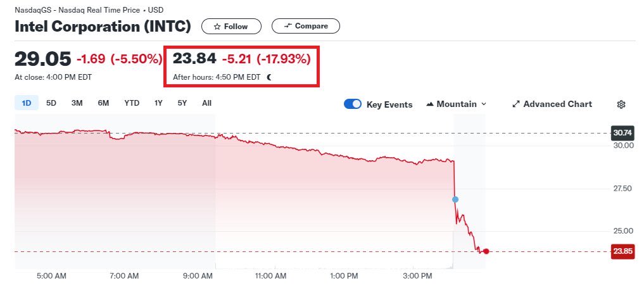Click the blue key event dot on chart
This screenshot has height=290, width=644.
coord(455,199)
